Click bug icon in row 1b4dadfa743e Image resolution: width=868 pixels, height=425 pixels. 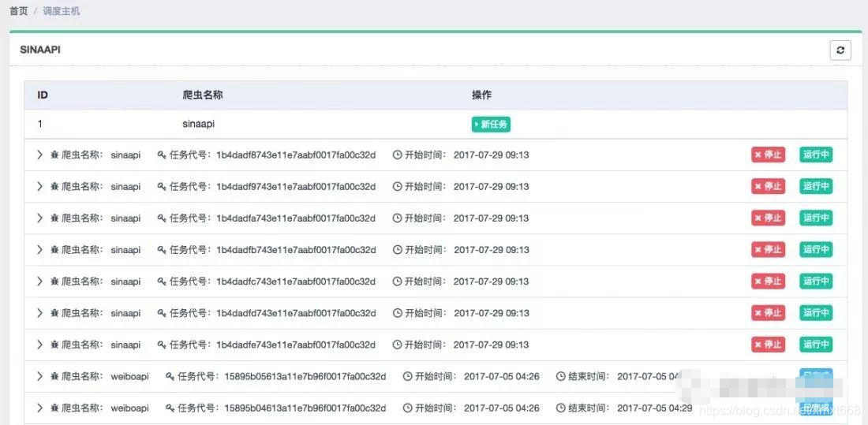tap(54, 218)
